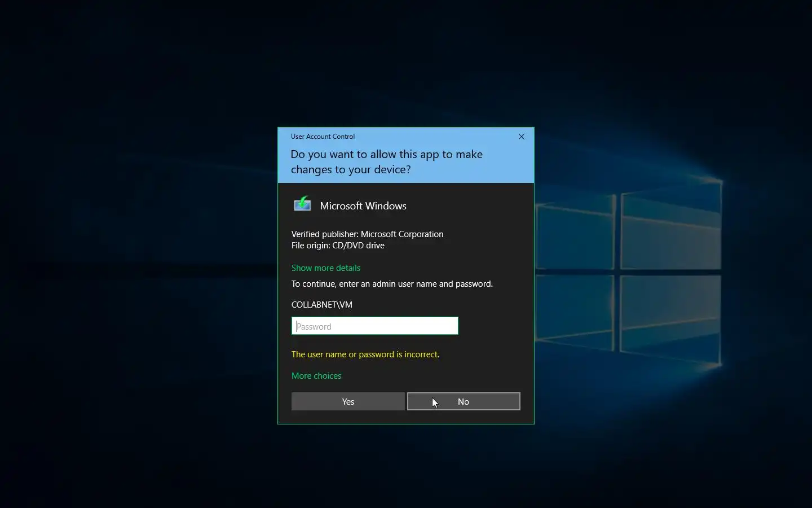Click the 'Do you want to allow' heading
Screen dimensions: 812x508
click(387, 162)
